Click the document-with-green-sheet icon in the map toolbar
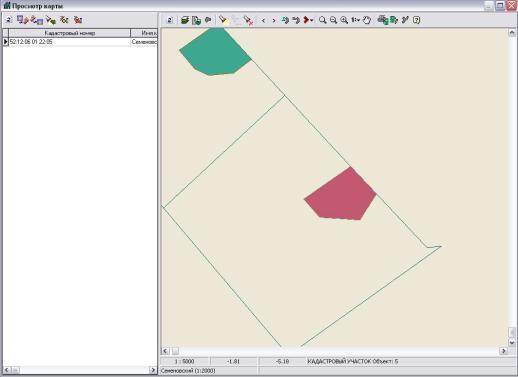This screenshot has height=377, width=518. tap(196, 20)
